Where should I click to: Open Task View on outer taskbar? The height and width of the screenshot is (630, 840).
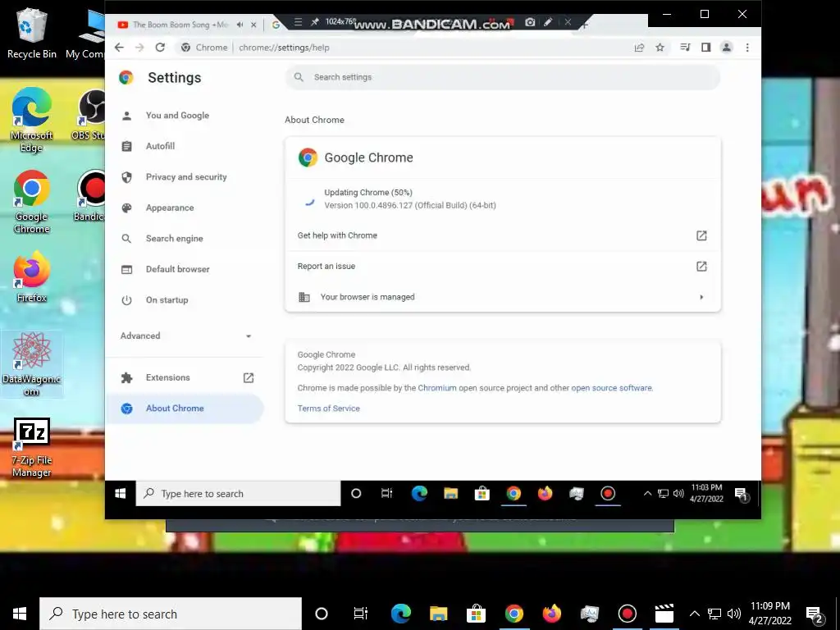[361, 614]
